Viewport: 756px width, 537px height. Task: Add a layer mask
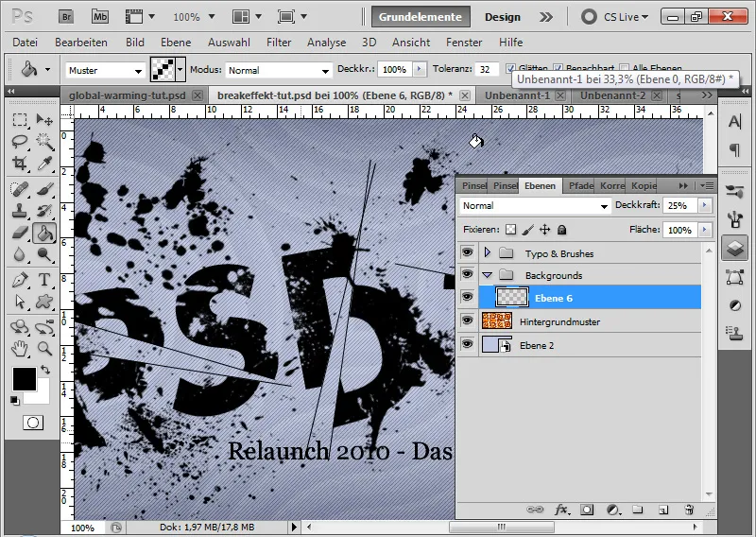pos(587,510)
